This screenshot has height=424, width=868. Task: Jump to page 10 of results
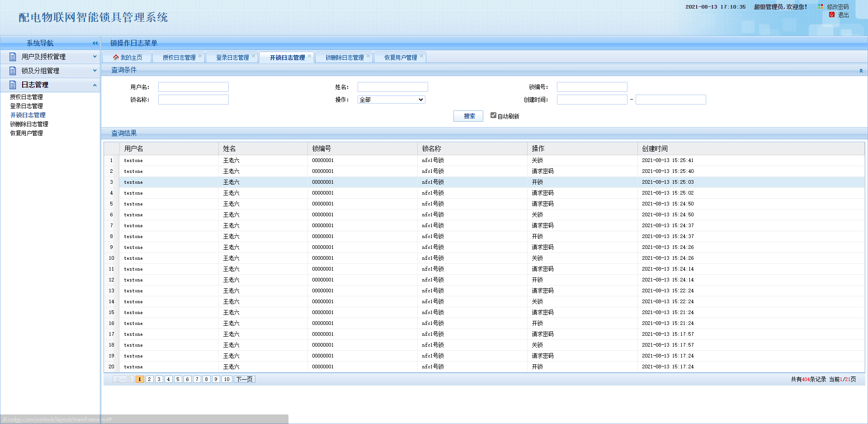click(226, 379)
